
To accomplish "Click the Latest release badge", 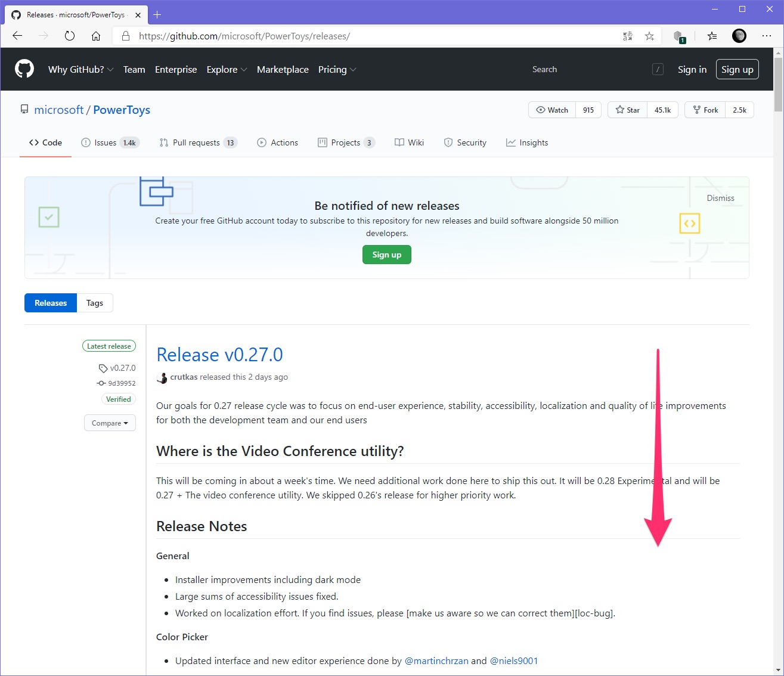I will tap(109, 346).
